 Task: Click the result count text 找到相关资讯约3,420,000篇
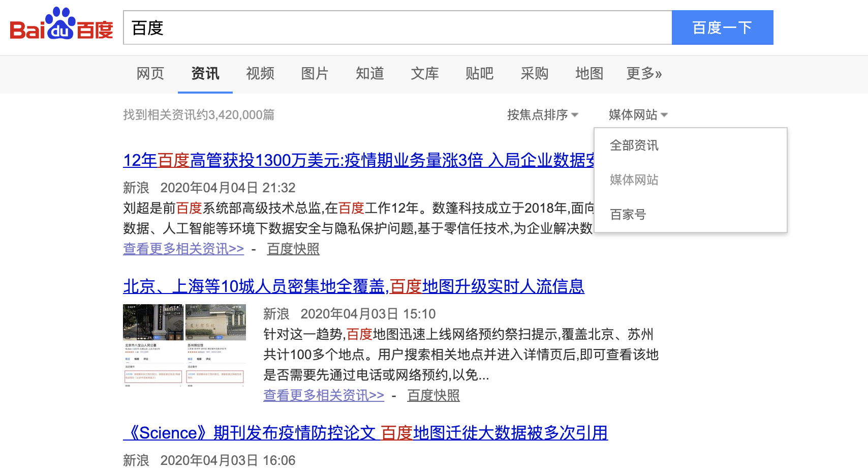pyautogui.click(x=199, y=115)
